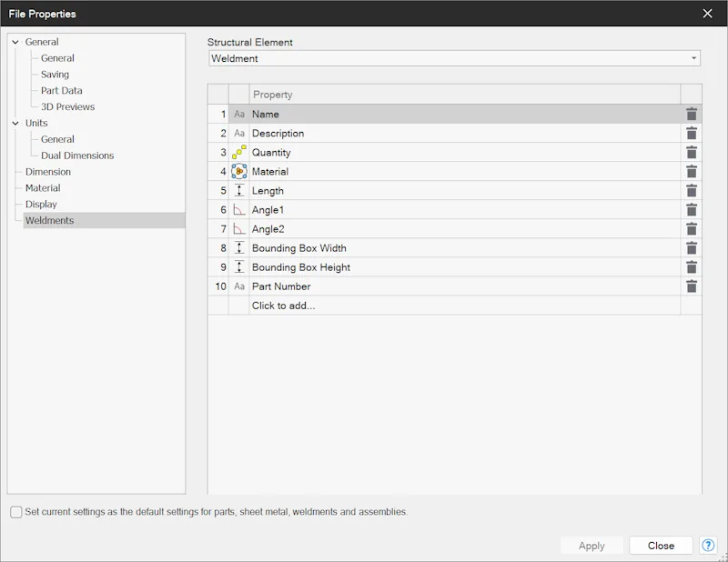This screenshot has height=562, width=728.
Task: Close the File Properties dialog window
Action: coord(707,14)
